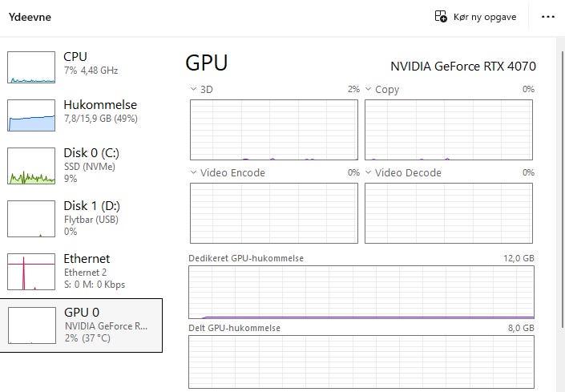This screenshot has height=392, width=565.
Task: Open Disk 1 (D:) performance entry
Action: 81,218
